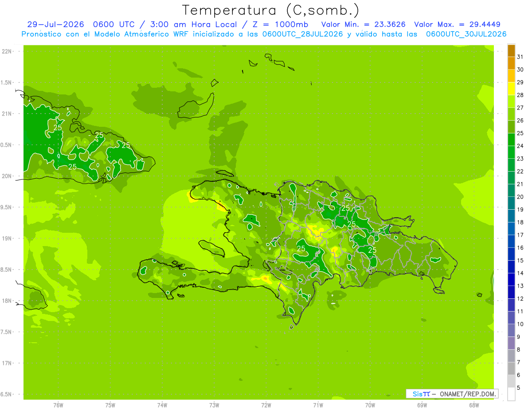Screen dimensions: 532x411
Task: Click the "17N" latitude axis label
Action: [x=7, y=363]
